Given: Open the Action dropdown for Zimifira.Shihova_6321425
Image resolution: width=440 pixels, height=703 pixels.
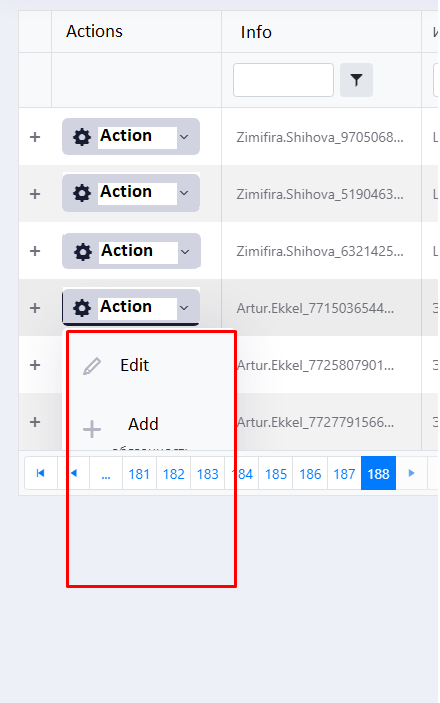Looking at the screenshot, I should 131,251.
